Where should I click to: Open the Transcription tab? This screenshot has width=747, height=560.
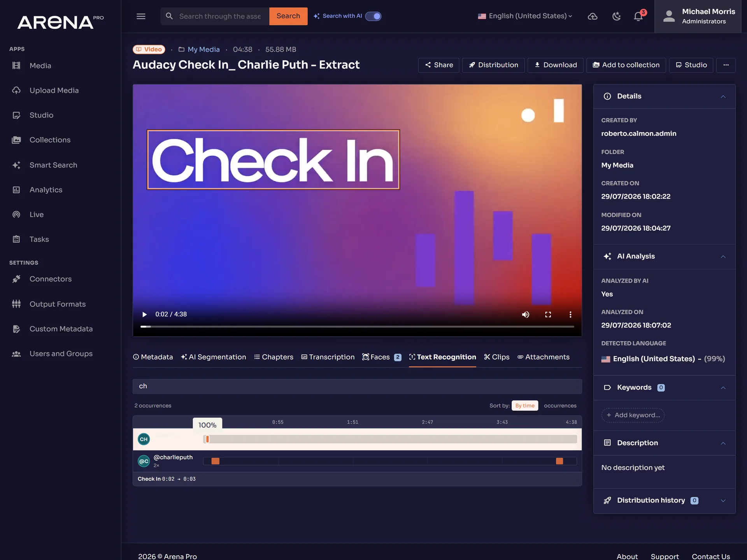[328, 357]
